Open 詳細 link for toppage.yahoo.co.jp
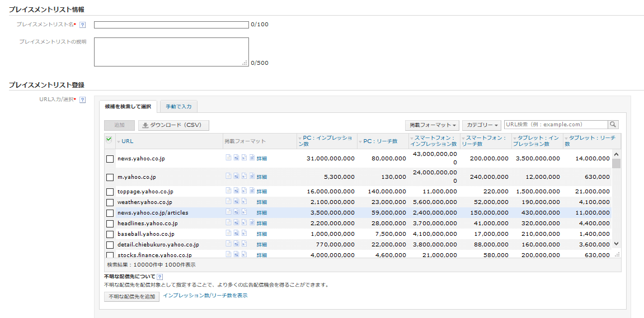Image resolution: width=644 pixels, height=318 pixels. click(262, 192)
